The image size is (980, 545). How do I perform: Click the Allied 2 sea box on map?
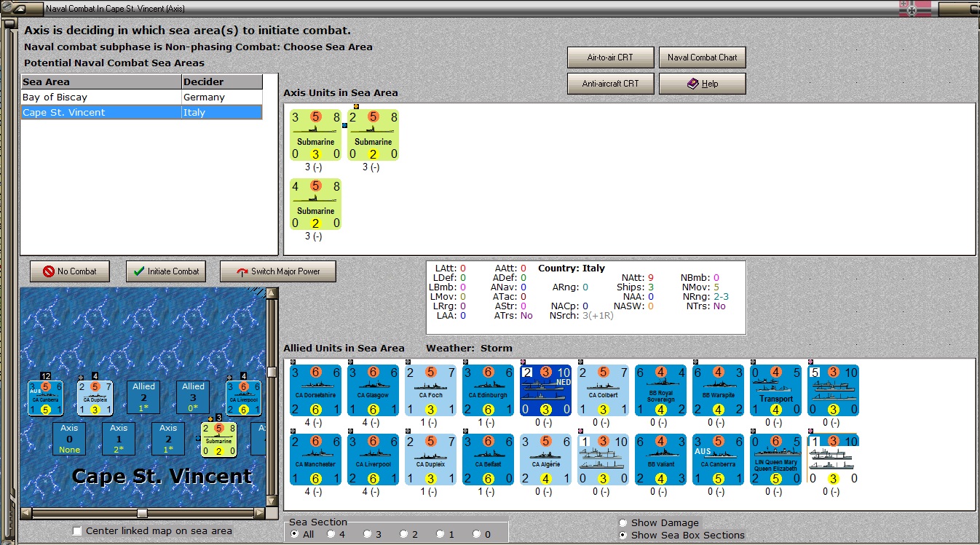143,397
